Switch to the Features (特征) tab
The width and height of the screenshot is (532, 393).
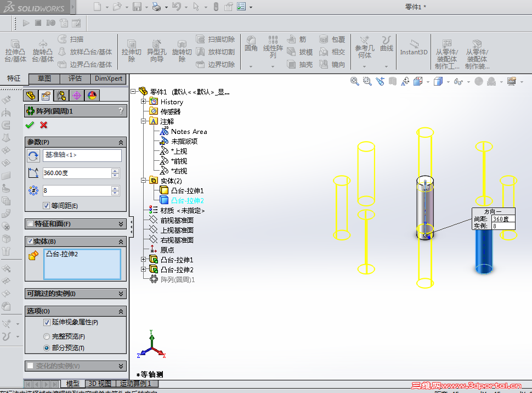pyautogui.click(x=14, y=78)
